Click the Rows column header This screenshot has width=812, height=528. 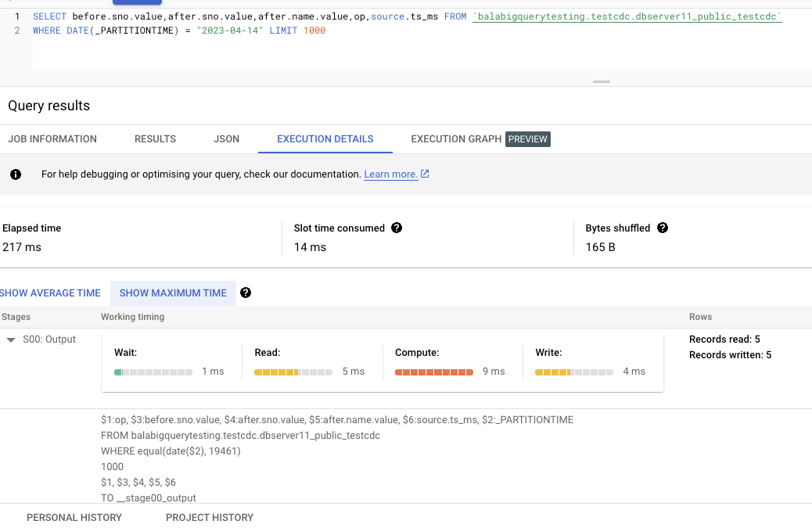pyautogui.click(x=700, y=317)
